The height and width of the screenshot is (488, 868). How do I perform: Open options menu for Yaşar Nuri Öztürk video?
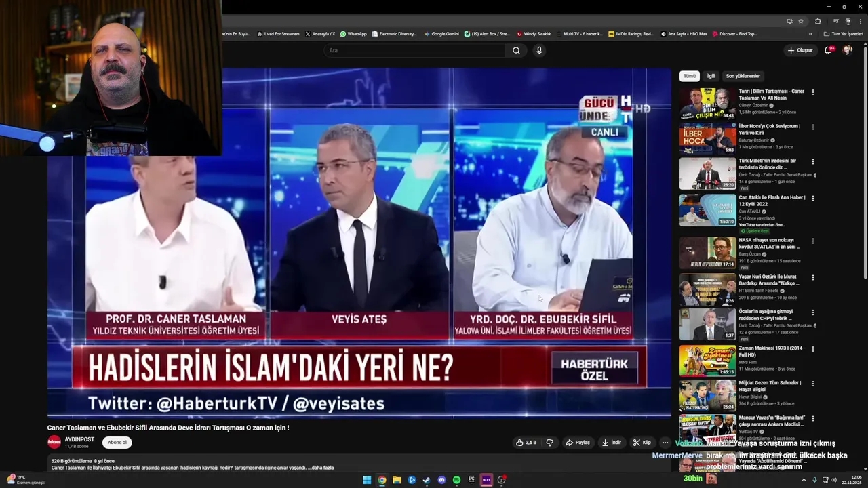pyautogui.click(x=813, y=277)
